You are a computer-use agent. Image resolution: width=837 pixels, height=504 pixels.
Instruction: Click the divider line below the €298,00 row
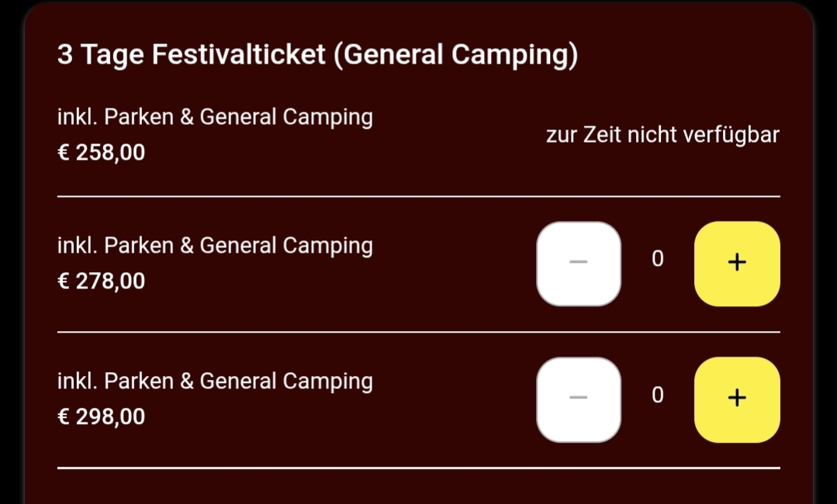click(x=419, y=468)
